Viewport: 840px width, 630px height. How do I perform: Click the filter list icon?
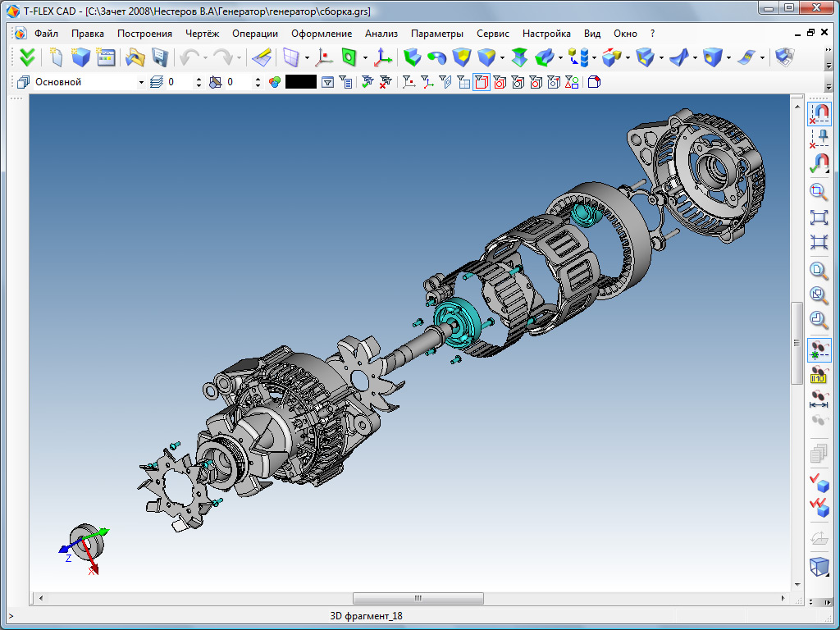pos(345,82)
